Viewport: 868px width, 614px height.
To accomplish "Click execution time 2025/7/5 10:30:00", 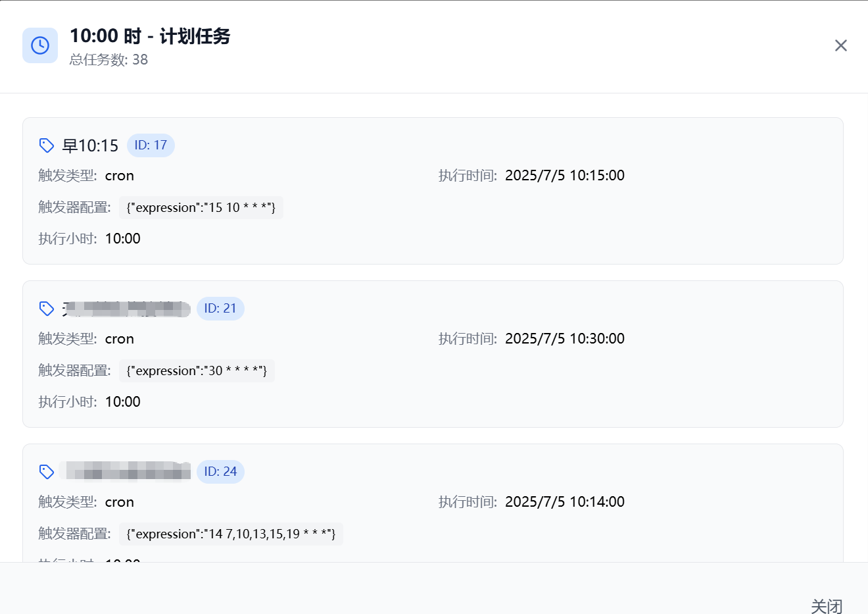I will [x=565, y=339].
